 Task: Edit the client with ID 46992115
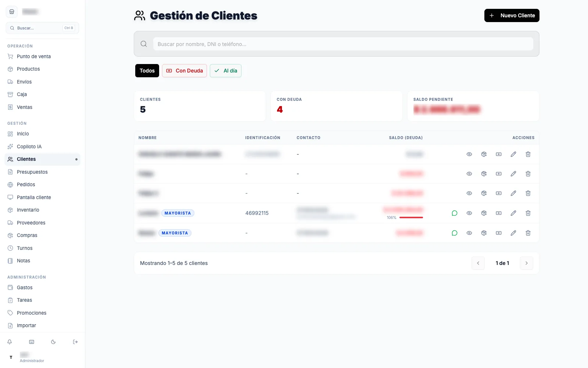pyautogui.click(x=513, y=213)
